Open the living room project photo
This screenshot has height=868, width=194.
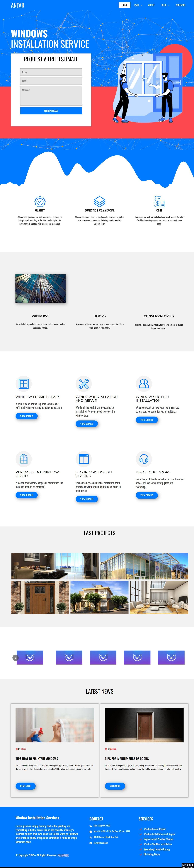coord(55,566)
